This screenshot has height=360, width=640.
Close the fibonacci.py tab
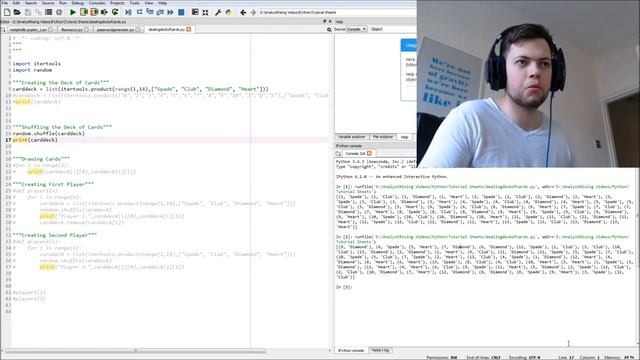pyautogui.click(x=86, y=29)
